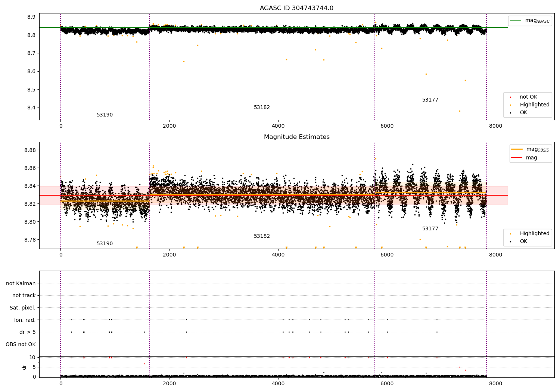This screenshot has width=560, height=392.
Task: Click the Magnitude Estimates subplot title
Action: [x=296, y=137]
